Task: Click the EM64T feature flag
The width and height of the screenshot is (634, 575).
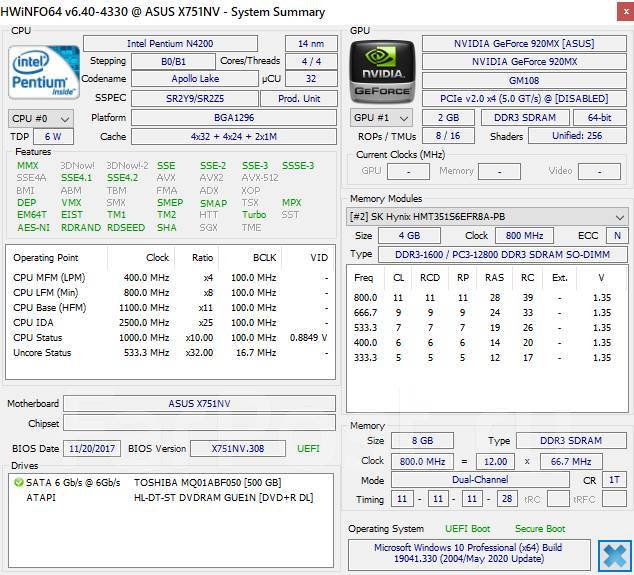Action: pyautogui.click(x=32, y=215)
